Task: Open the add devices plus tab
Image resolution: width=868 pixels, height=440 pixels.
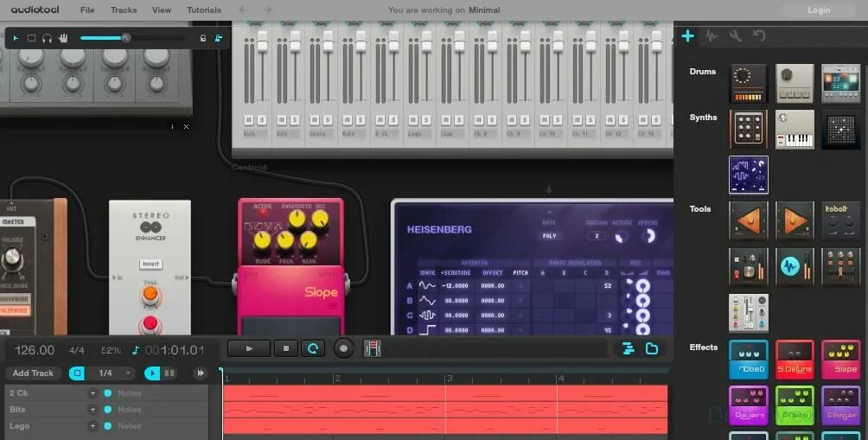Action: tap(687, 36)
